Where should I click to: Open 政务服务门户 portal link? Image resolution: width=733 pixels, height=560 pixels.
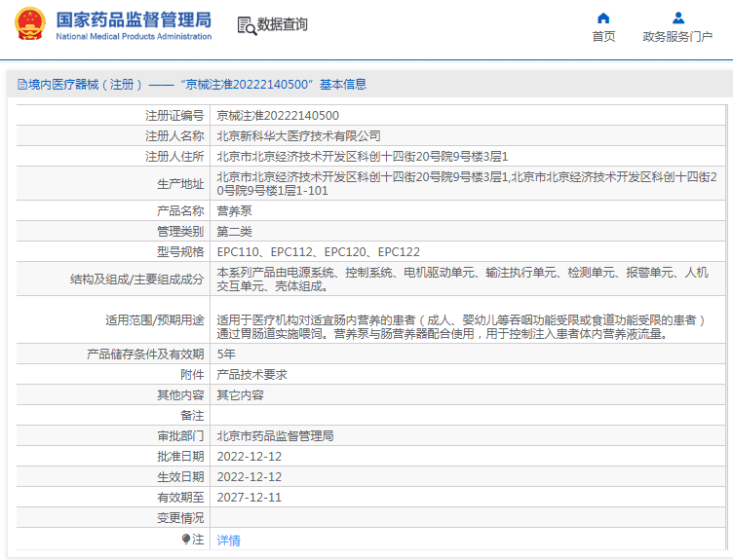point(677,36)
